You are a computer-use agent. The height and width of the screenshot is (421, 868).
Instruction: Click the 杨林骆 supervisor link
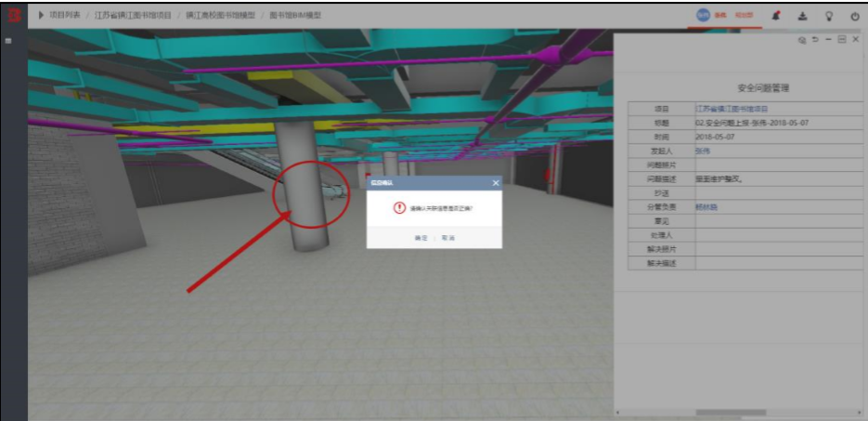point(706,207)
